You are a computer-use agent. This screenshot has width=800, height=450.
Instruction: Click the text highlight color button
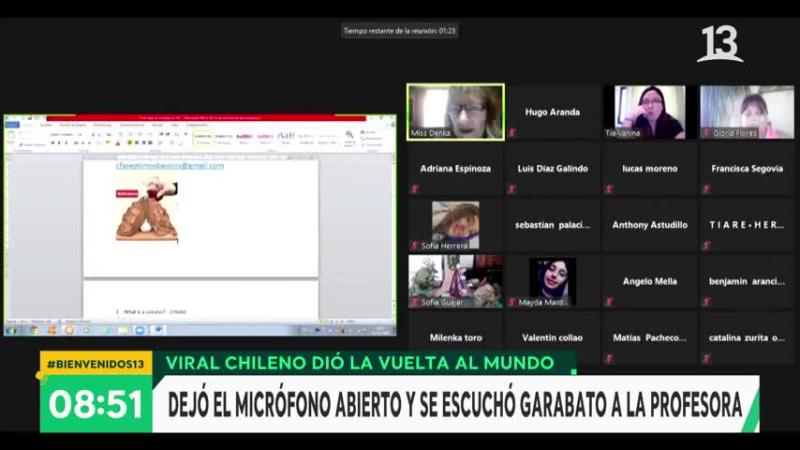108,143
